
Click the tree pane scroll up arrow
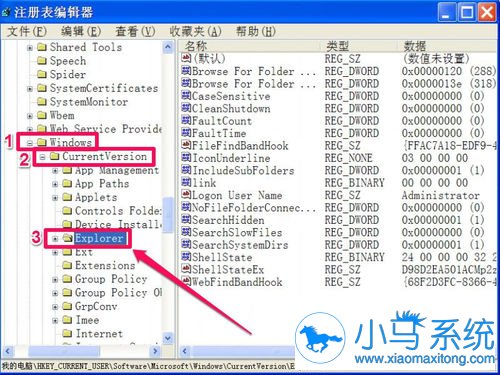(x=168, y=47)
